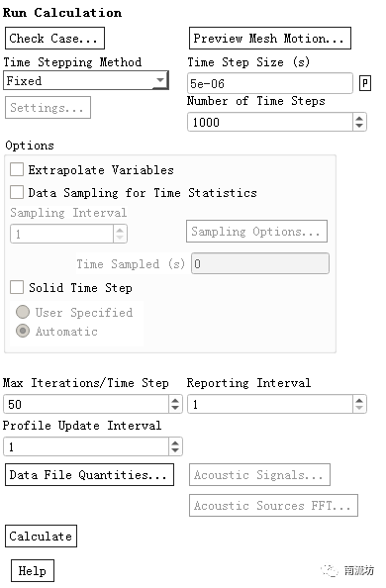386x588 pixels.
Task: Open Preview Mesh Motion dialog
Action: pyautogui.click(x=270, y=38)
